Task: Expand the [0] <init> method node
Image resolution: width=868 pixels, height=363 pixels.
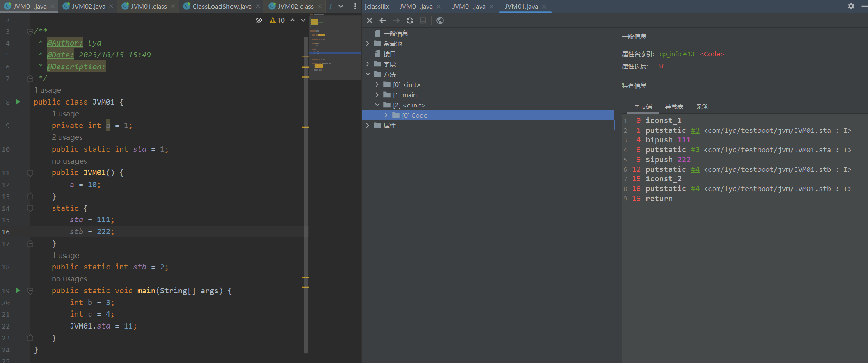Action: tap(377, 84)
